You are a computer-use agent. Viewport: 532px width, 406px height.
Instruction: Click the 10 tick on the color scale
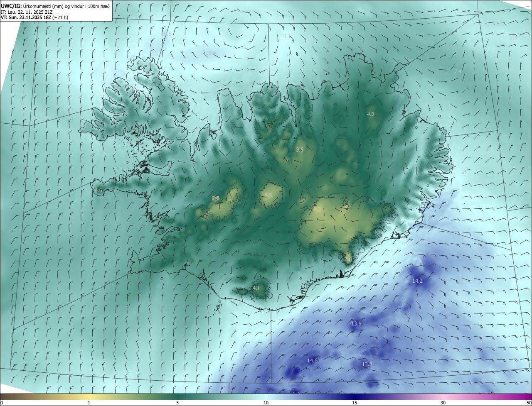click(x=266, y=403)
